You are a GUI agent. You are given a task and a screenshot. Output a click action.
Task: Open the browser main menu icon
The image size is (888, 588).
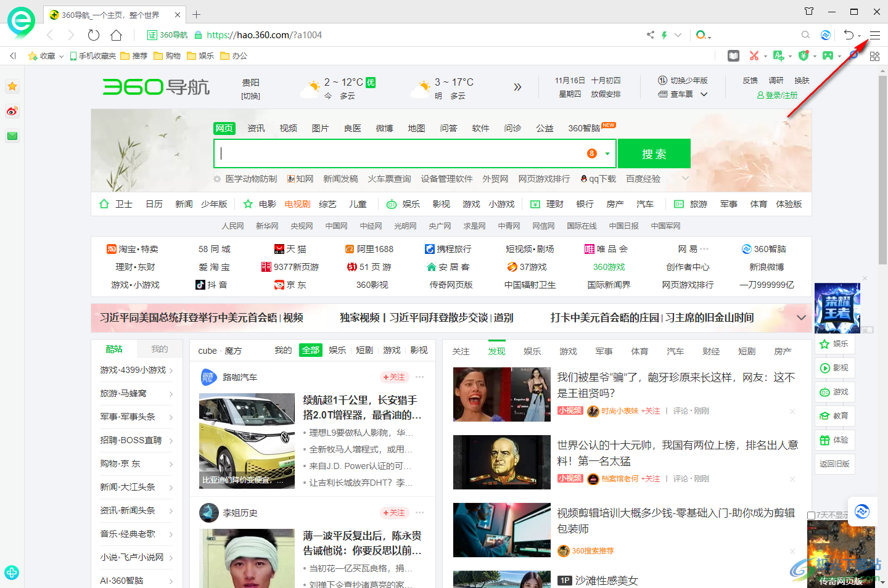[874, 35]
